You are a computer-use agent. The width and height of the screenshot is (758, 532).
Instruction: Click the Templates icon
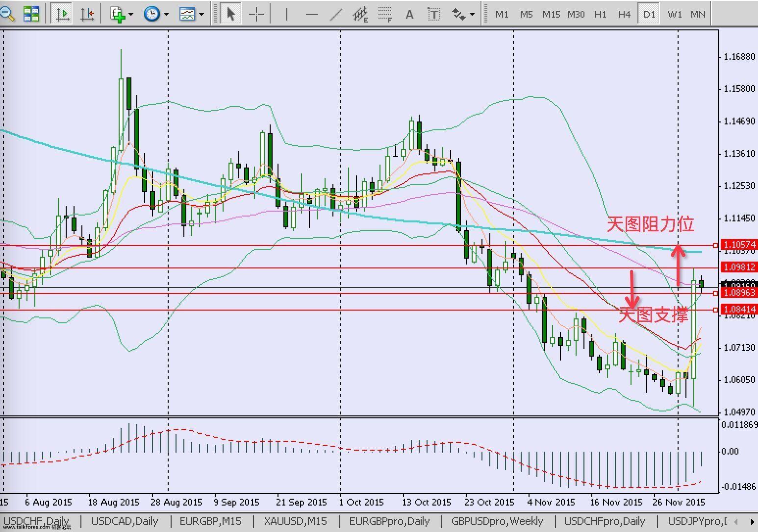pos(187,14)
